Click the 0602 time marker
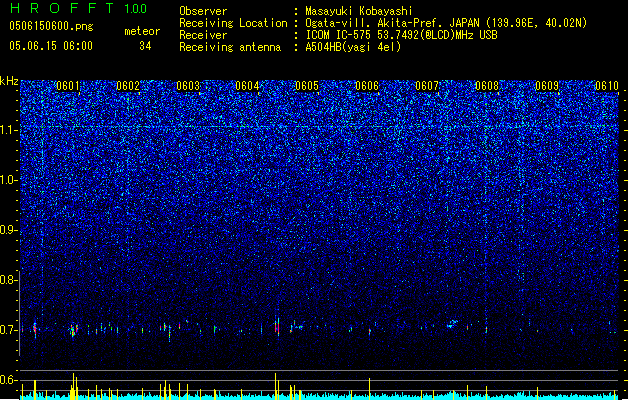The width and height of the screenshot is (629, 400). (128, 86)
